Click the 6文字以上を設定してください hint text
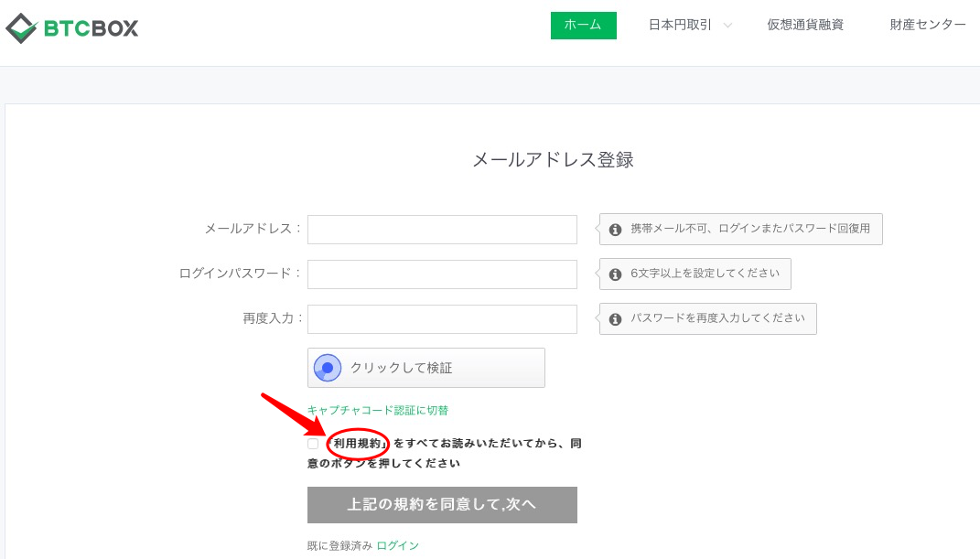This screenshot has height=559, width=980. [x=705, y=274]
